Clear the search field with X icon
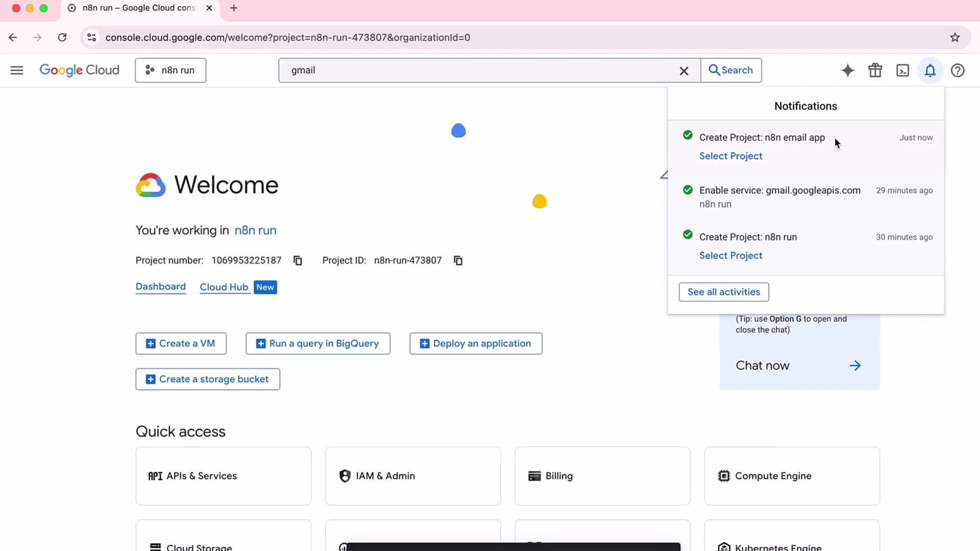980x551 pixels. click(x=684, y=71)
